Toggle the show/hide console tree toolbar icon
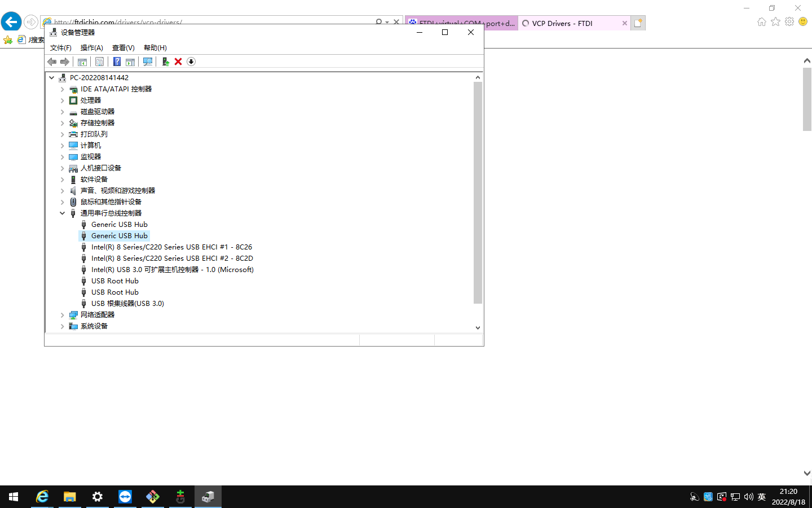 pos(82,62)
